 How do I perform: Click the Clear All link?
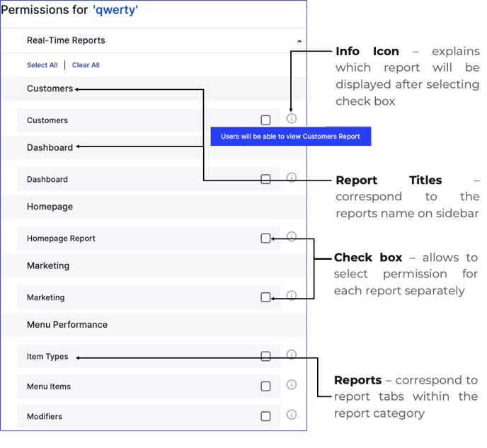click(x=86, y=65)
